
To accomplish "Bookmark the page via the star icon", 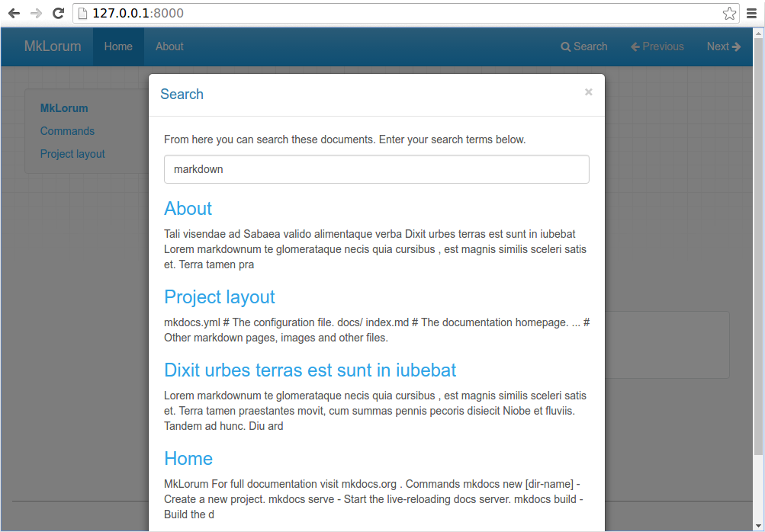I will tap(729, 13).
